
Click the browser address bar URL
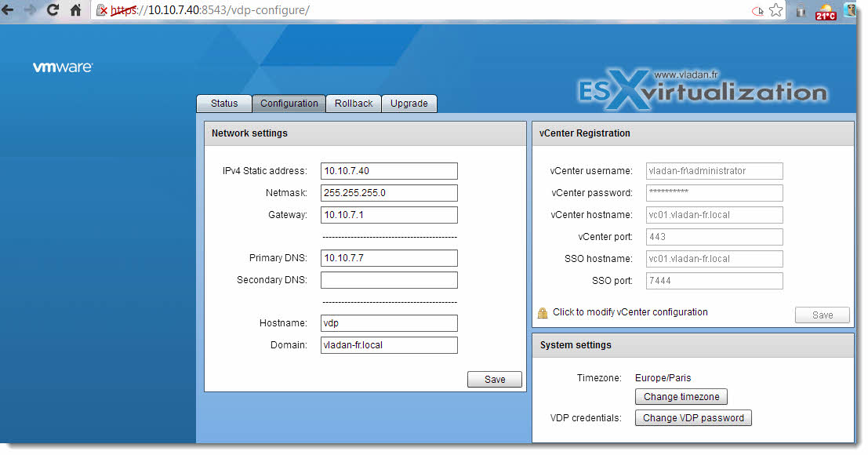tap(210, 10)
